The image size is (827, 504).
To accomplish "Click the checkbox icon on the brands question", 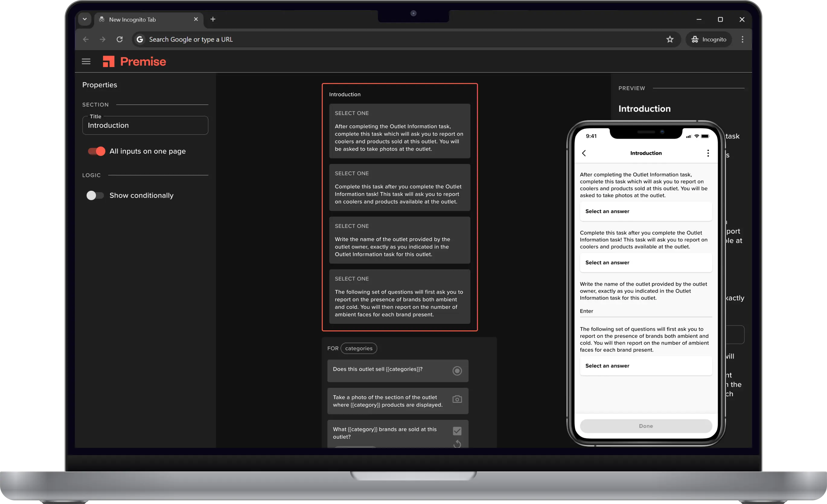I will 457,431.
